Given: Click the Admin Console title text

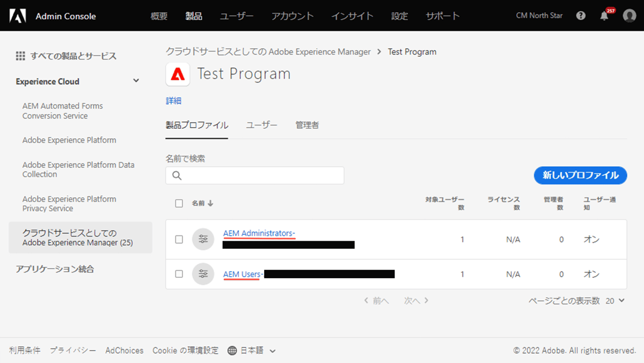Looking at the screenshot, I should click(x=65, y=16).
